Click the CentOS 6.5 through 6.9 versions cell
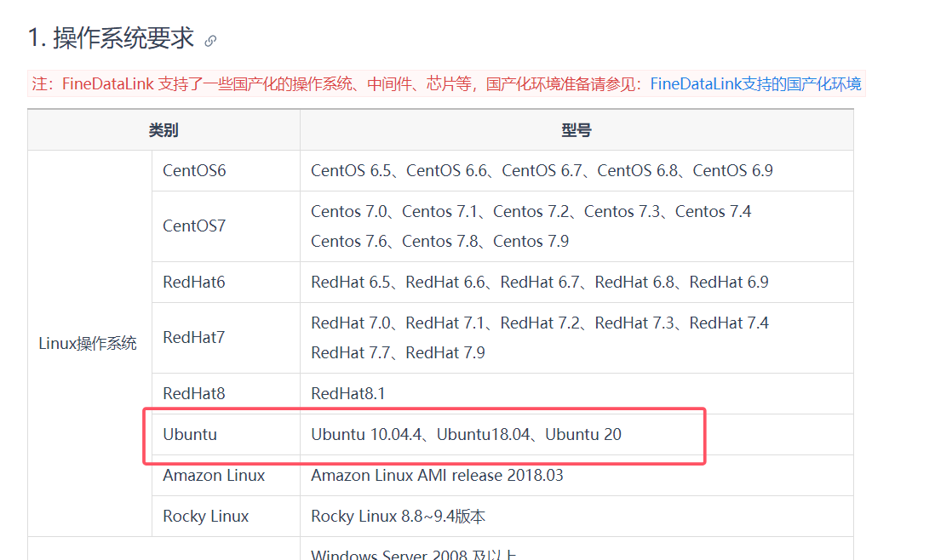This screenshot has height=560, width=935. (x=576, y=171)
